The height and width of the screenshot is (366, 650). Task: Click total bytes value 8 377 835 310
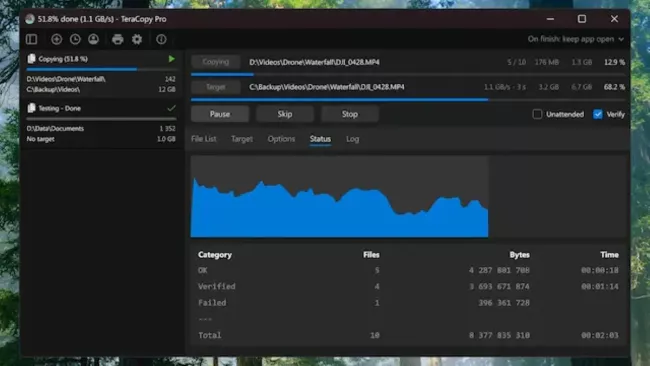(499, 335)
